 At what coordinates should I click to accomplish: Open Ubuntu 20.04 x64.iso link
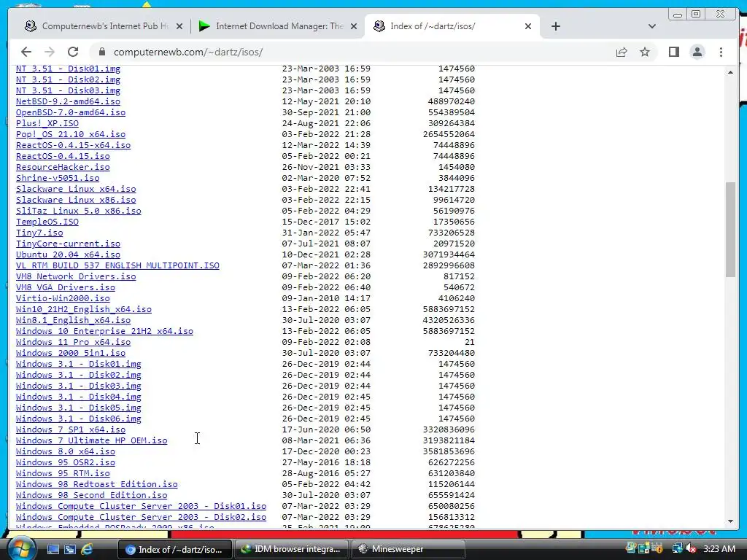[x=68, y=254]
